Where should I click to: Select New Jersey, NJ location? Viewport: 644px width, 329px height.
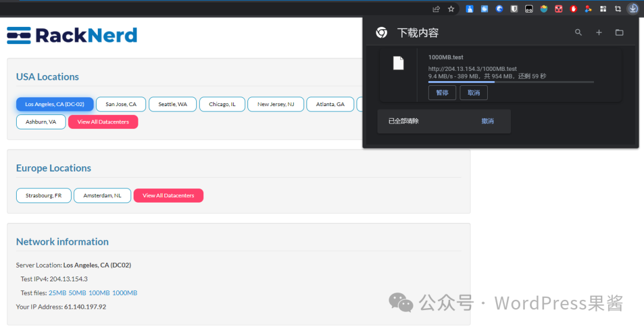coord(275,104)
